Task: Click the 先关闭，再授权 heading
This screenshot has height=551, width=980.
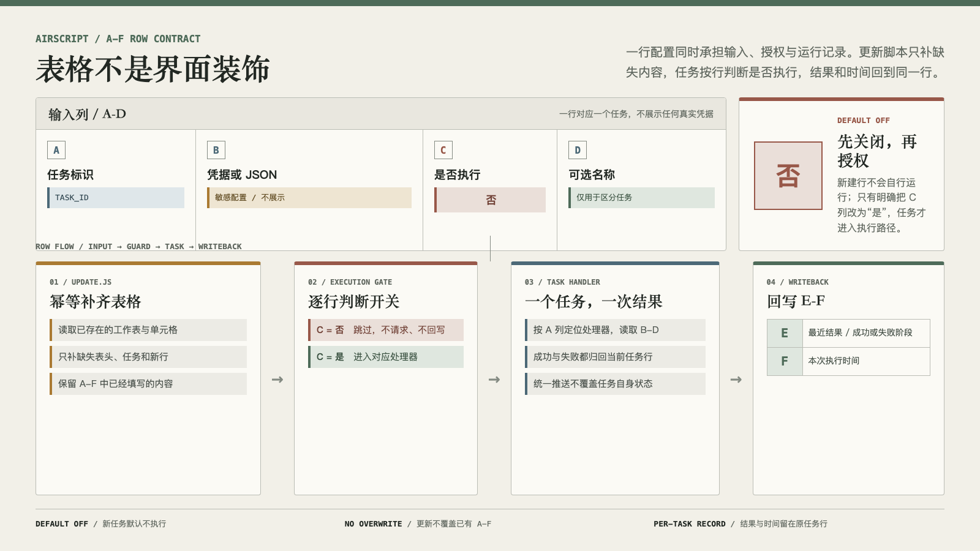Action: pos(877,151)
